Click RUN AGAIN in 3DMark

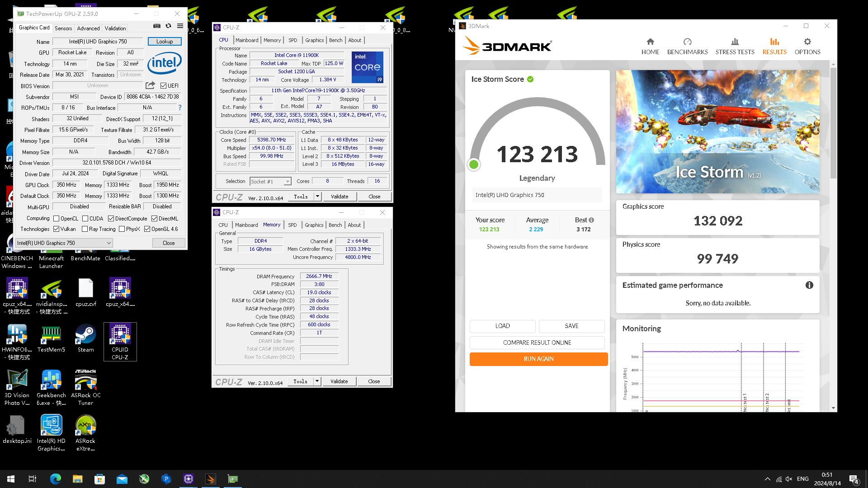pyautogui.click(x=538, y=359)
